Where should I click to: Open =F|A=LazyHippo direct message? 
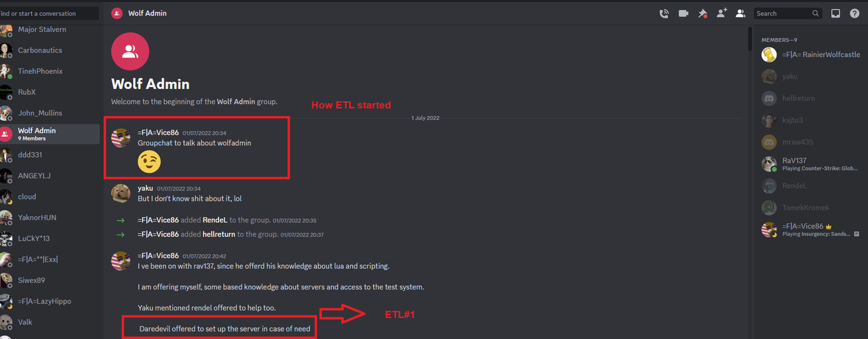50,301
